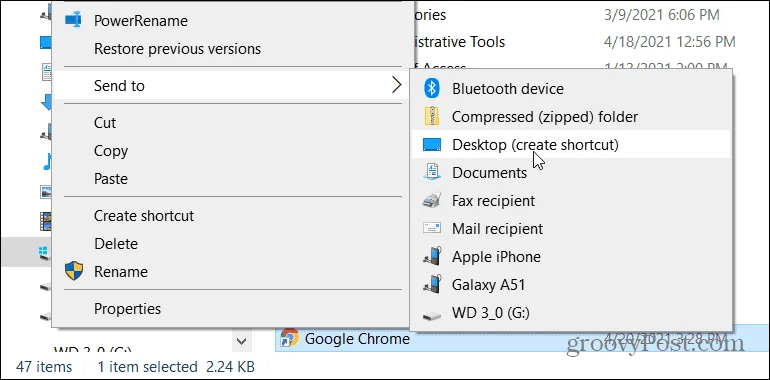Click the Fax recipient printer icon
This screenshot has width=770, height=380.
coord(432,200)
